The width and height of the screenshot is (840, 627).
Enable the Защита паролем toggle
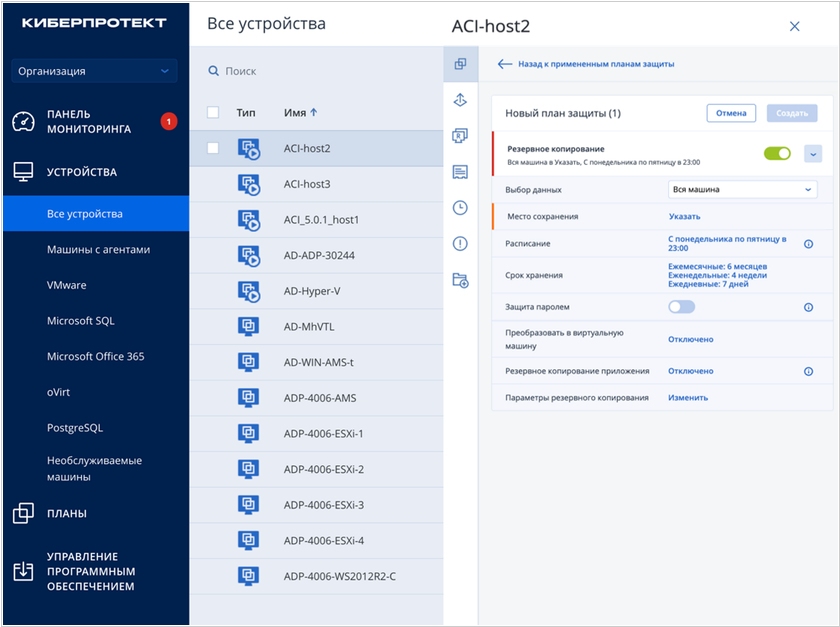(x=681, y=307)
